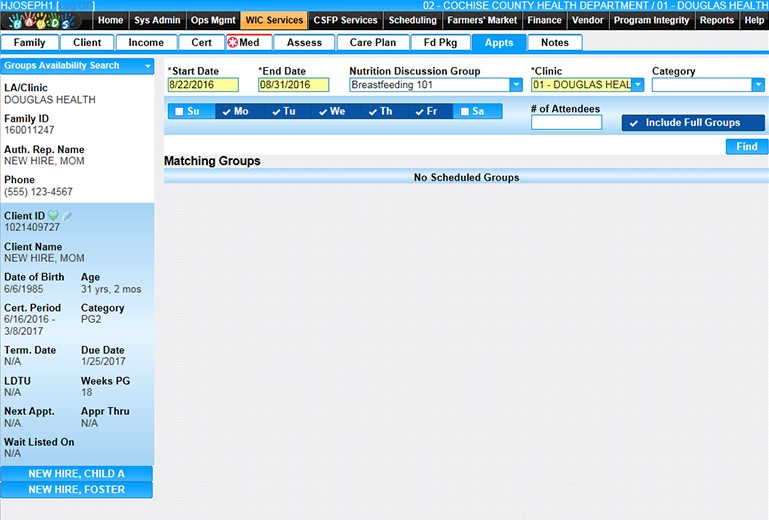The image size is (769, 520).
Task: Expand the Clinic dropdown list
Action: pyautogui.click(x=638, y=85)
